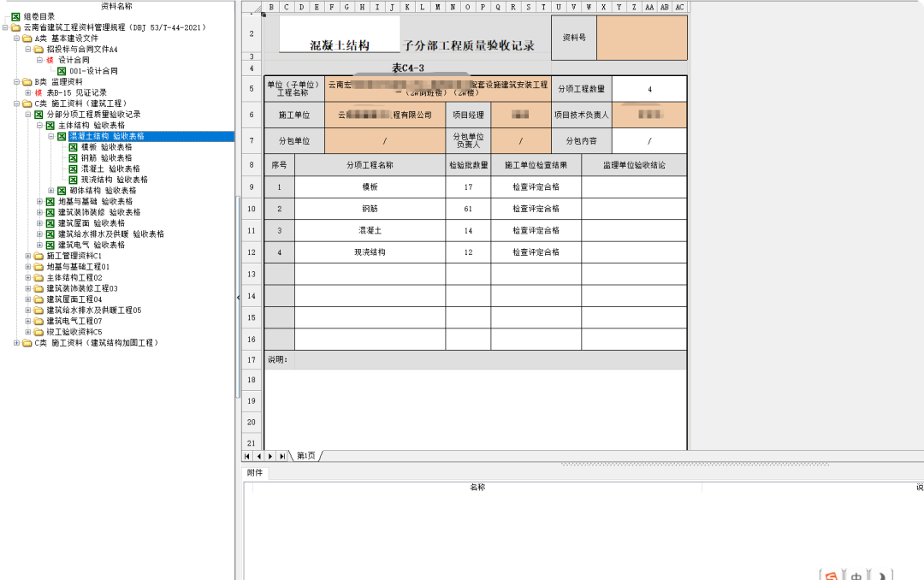The height and width of the screenshot is (580, 924).
Task: Click the 分包单位 value cell
Action: click(385, 141)
